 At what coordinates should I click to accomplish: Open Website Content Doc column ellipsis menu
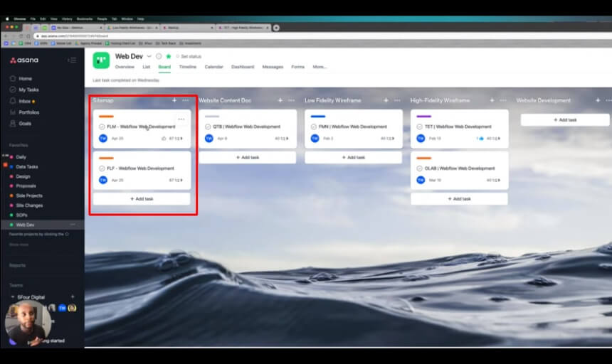291,100
